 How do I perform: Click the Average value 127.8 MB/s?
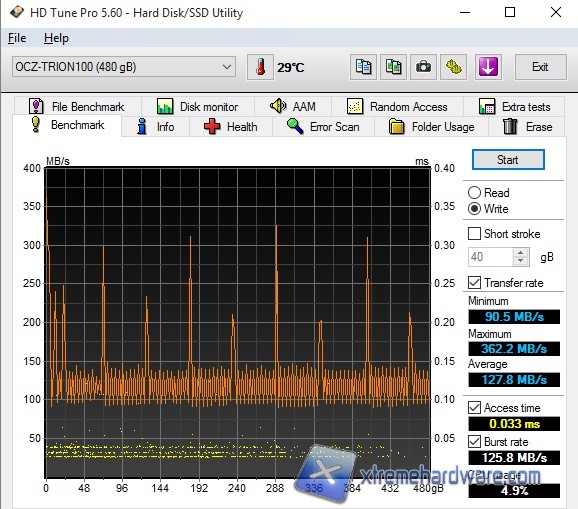tap(514, 380)
